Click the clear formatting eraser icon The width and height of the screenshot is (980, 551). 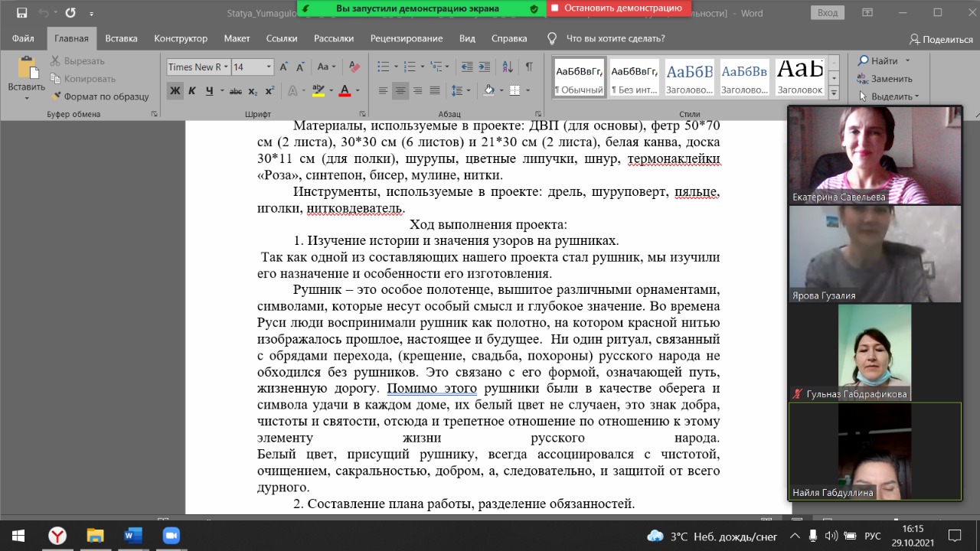pyautogui.click(x=354, y=67)
